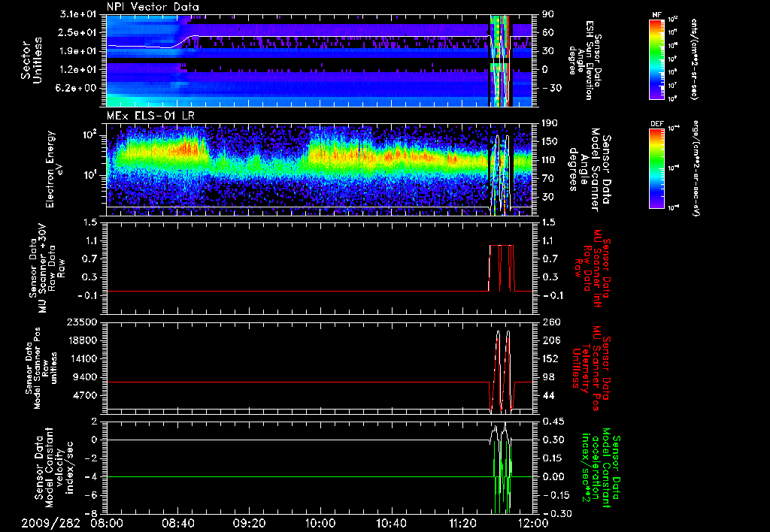Click the NPI Vector Data panel title
Screen dimensions: 770x532
pos(154,7)
